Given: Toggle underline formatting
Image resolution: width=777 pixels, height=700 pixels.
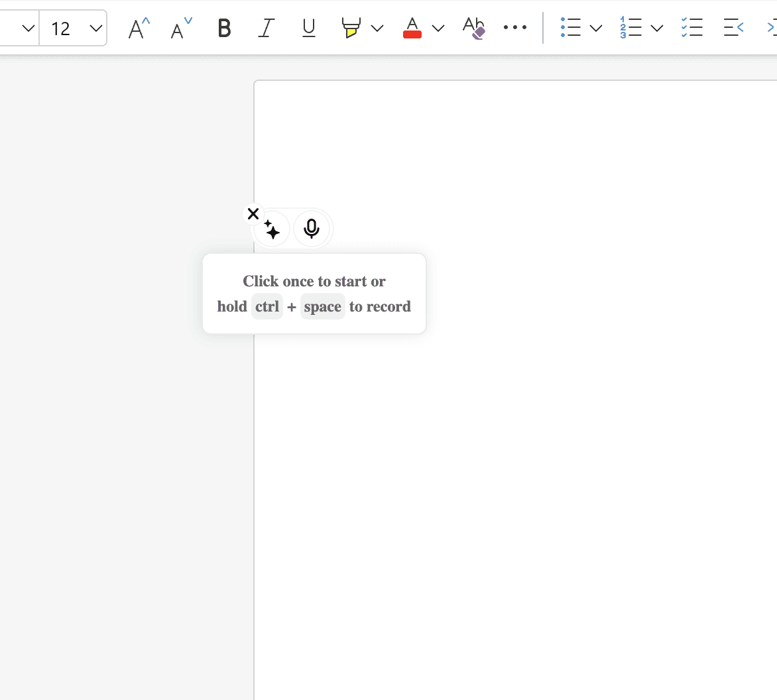Looking at the screenshot, I should 309,29.
